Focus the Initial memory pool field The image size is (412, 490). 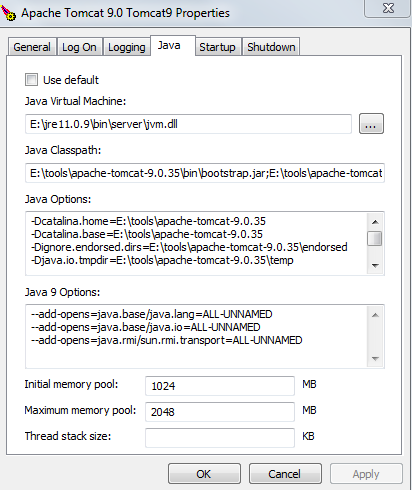pos(220,386)
